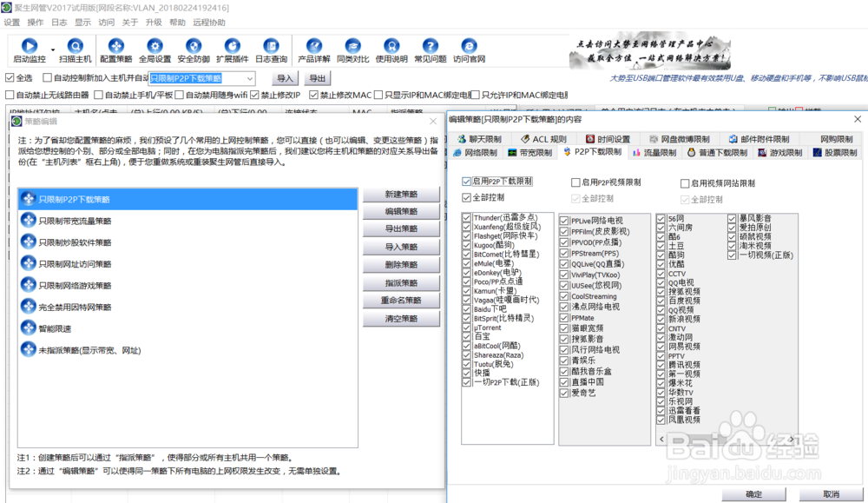
Task: Click icon of 只限制带宽流量策略 policy
Action: [29, 220]
